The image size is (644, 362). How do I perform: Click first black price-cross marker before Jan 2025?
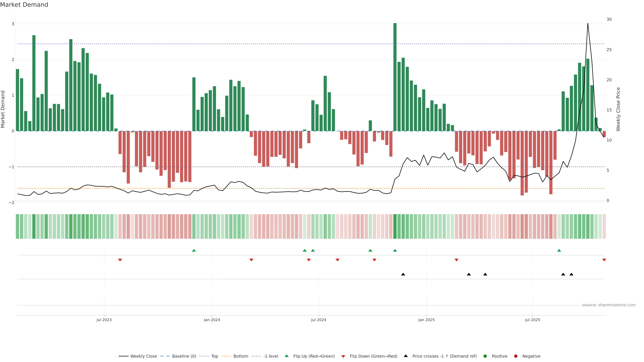pyautogui.click(x=403, y=274)
